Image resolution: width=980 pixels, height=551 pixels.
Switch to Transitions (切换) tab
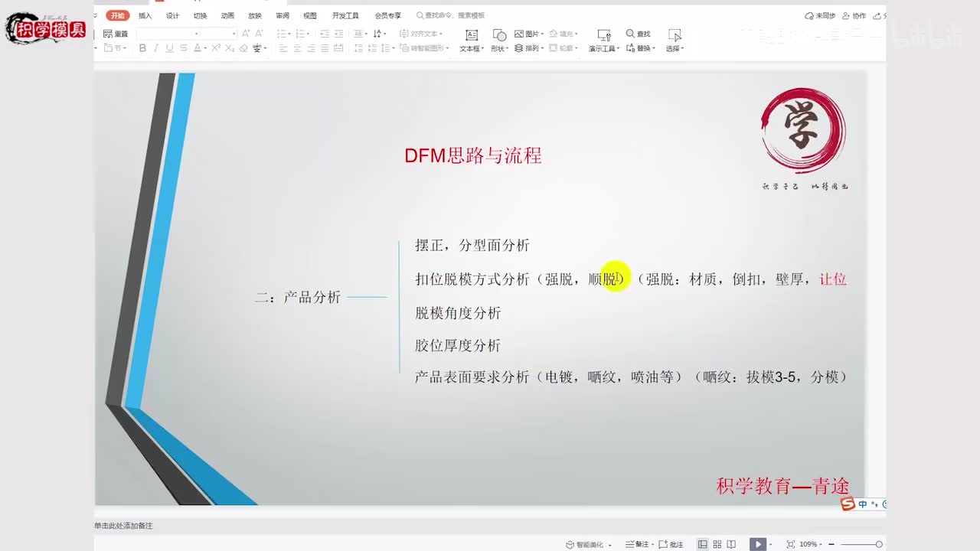point(200,15)
